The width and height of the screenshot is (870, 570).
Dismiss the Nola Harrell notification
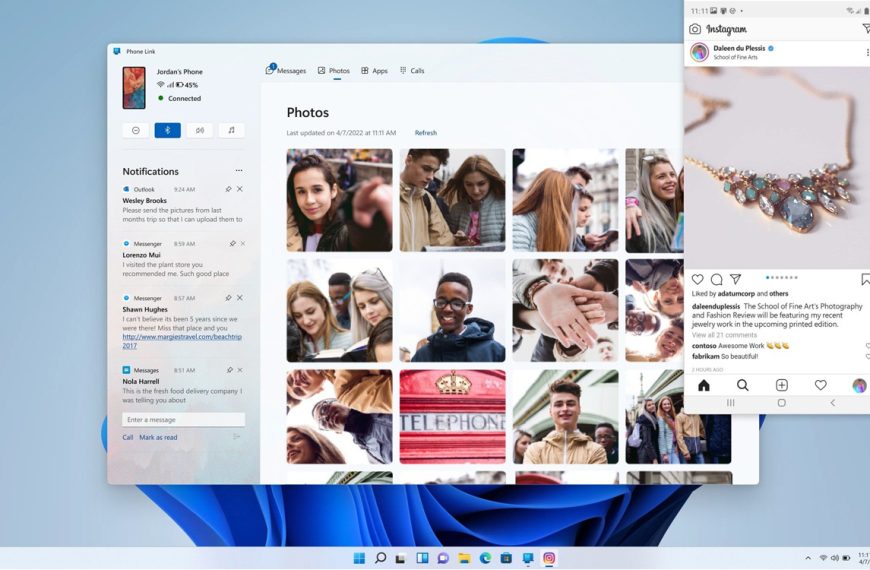[x=240, y=370]
